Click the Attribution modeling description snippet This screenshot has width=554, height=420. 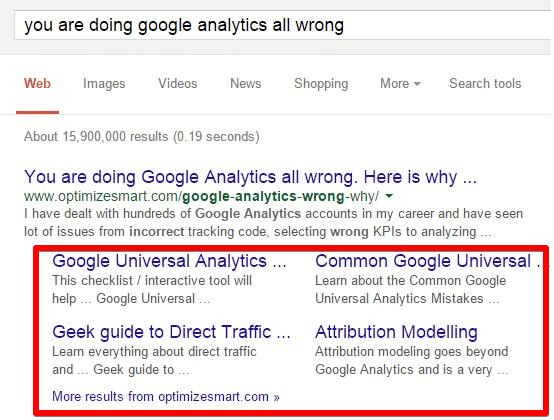coord(412,361)
